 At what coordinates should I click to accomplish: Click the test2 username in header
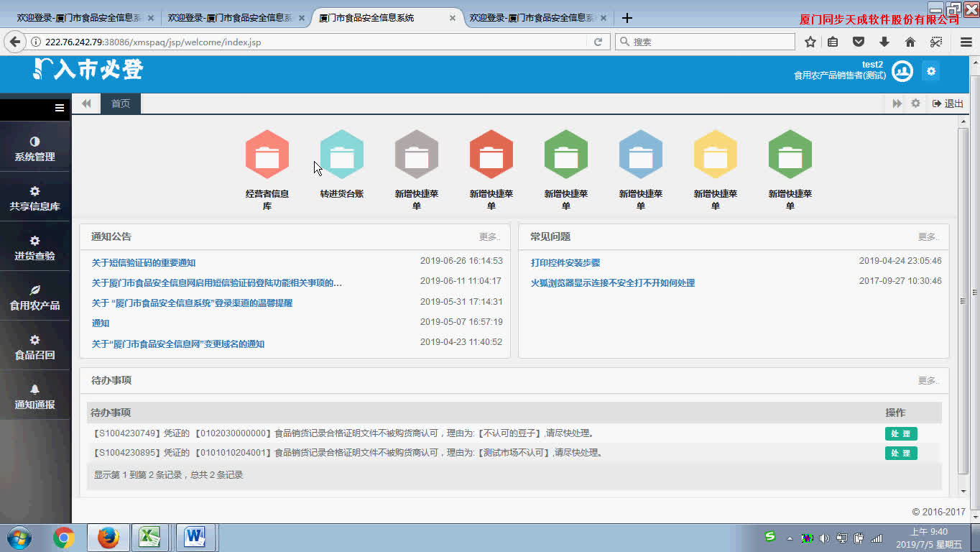[873, 65]
